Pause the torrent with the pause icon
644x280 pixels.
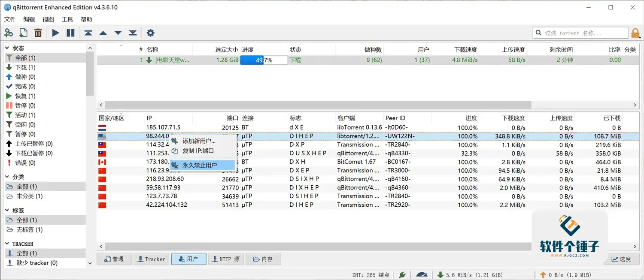point(70,33)
